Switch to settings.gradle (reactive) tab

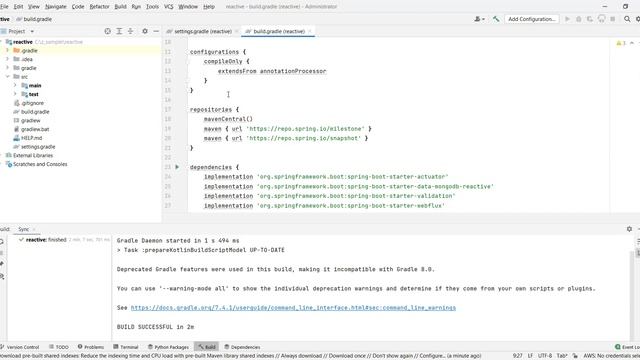click(202, 31)
